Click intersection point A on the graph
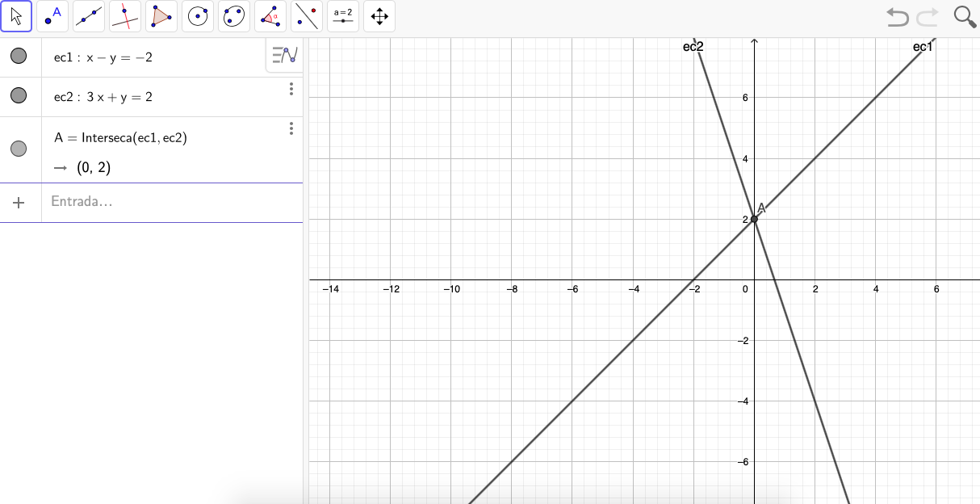 (754, 219)
